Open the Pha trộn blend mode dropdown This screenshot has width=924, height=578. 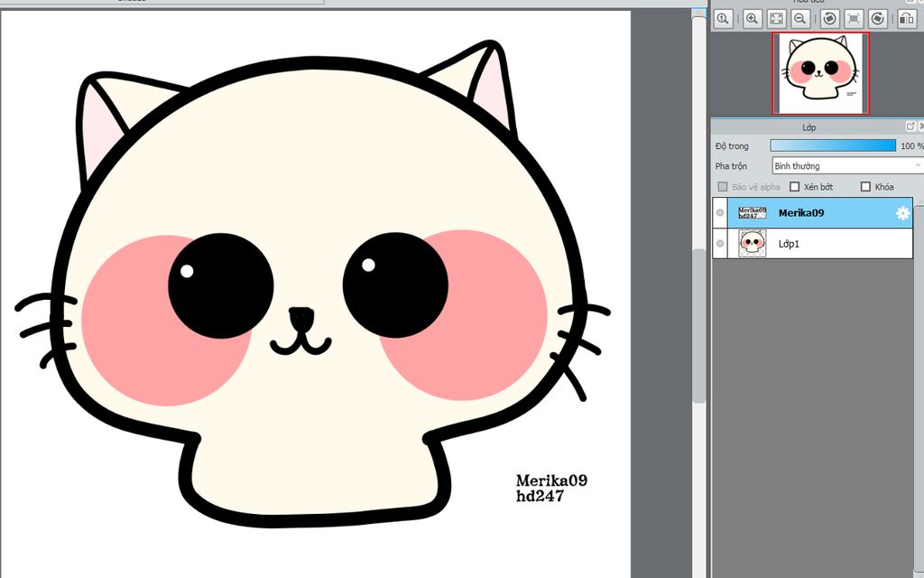pyautogui.click(x=847, y=166)
